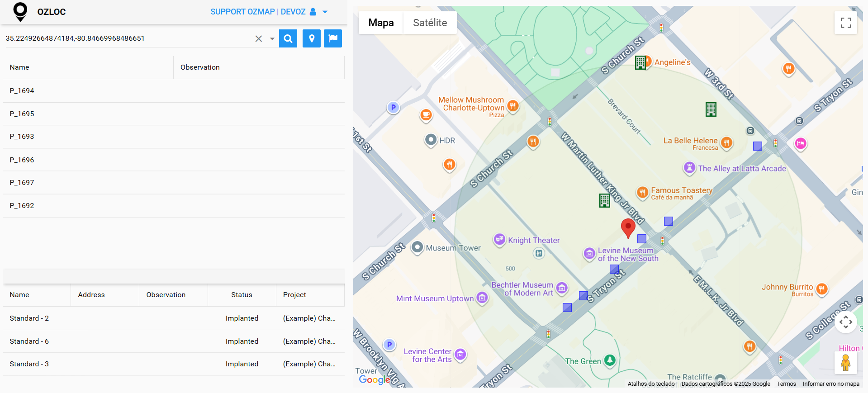Image resolution: width=868 pixels, height=393 pixels.
Task: Click the Google logo on map
Action: tap(375, 380)
